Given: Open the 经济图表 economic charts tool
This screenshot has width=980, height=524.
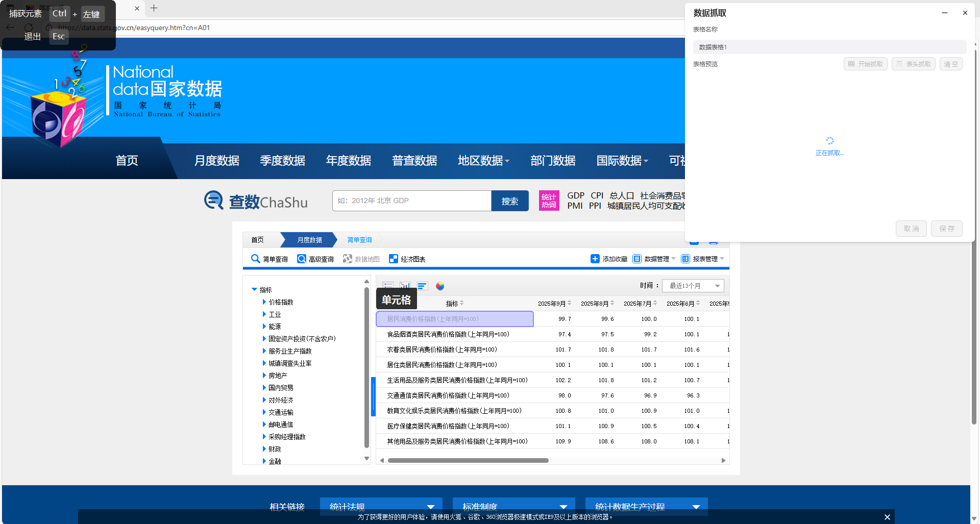Looking at the screenshot, I should tap(407, 259).
